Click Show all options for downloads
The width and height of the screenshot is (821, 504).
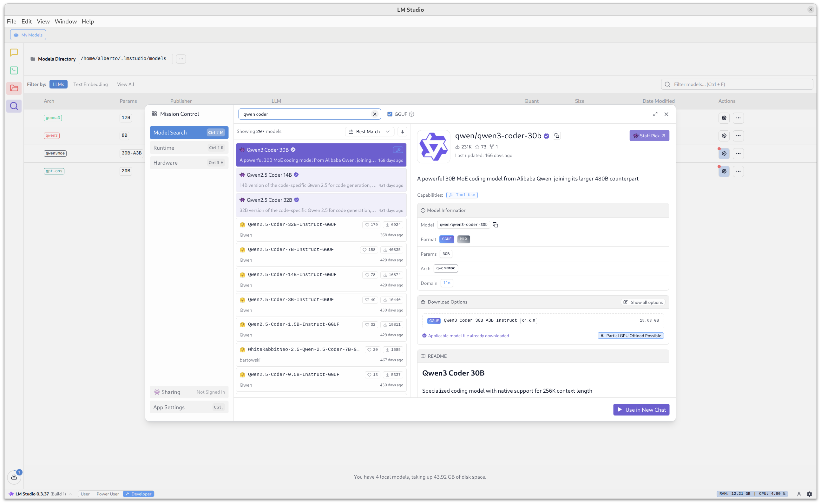pyautogui.click(x=643, y=302)
